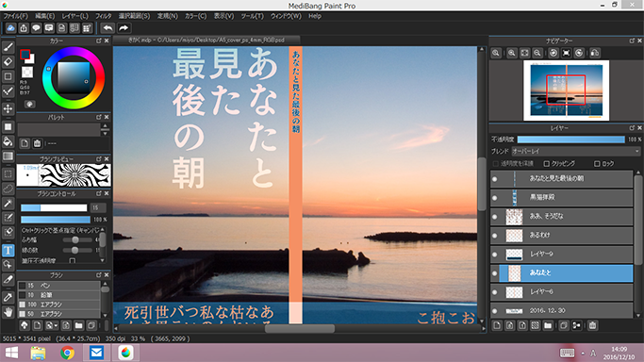
Task: Open Mail app from taskbar
Action: click(x=96, y=353)
